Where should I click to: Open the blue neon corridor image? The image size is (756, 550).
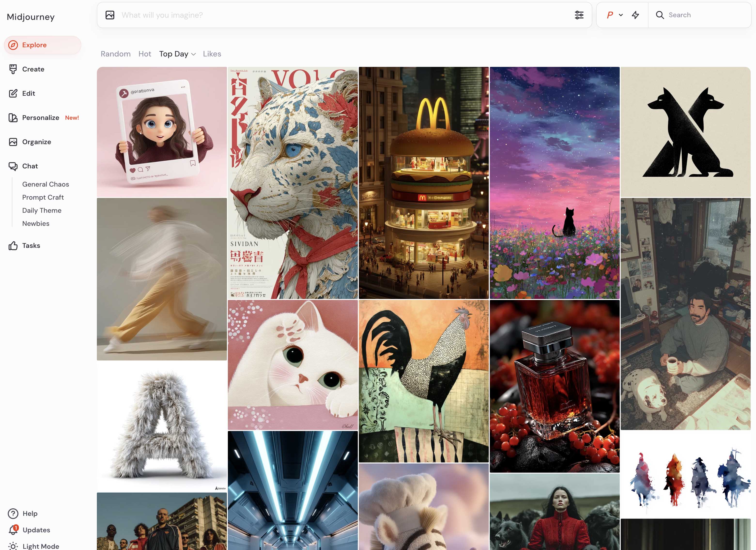point(293,490)
